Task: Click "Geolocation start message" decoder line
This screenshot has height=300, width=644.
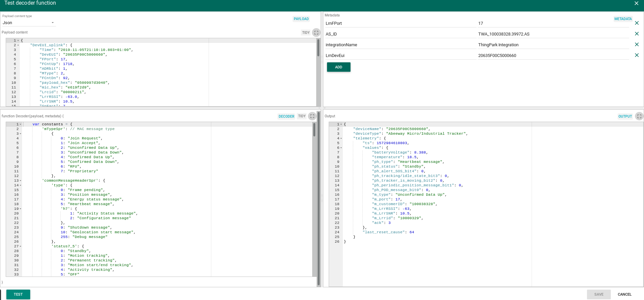Action: coord(98,232)
